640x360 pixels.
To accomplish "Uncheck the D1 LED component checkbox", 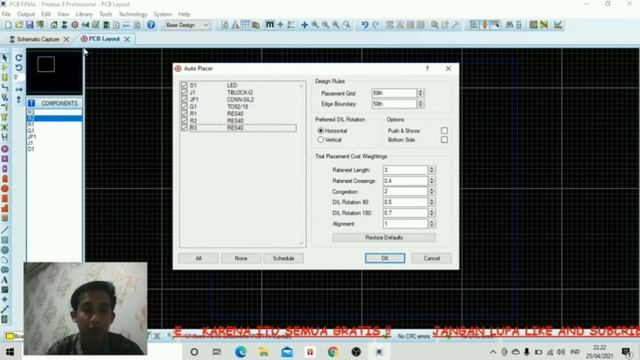I will (184, 85).
